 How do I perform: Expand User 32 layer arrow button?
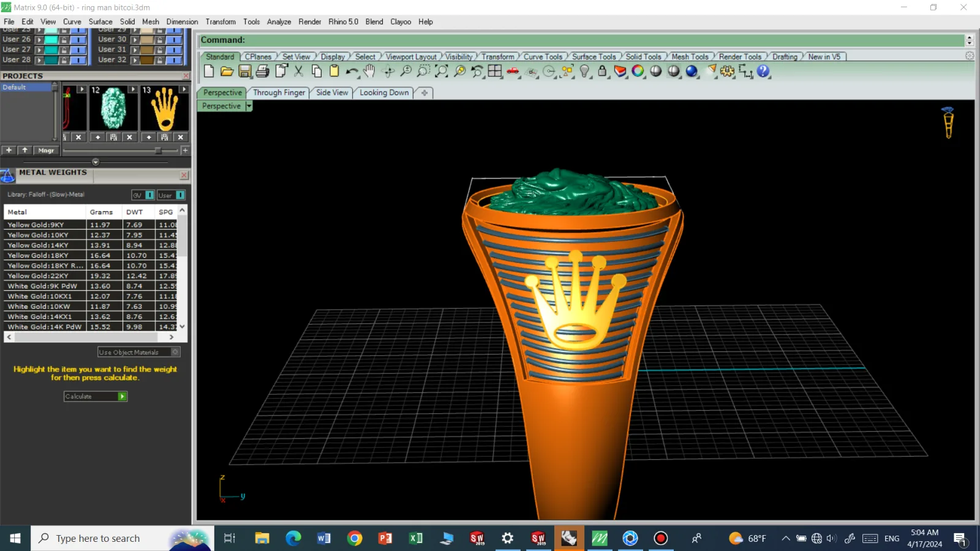pos(135,60)
